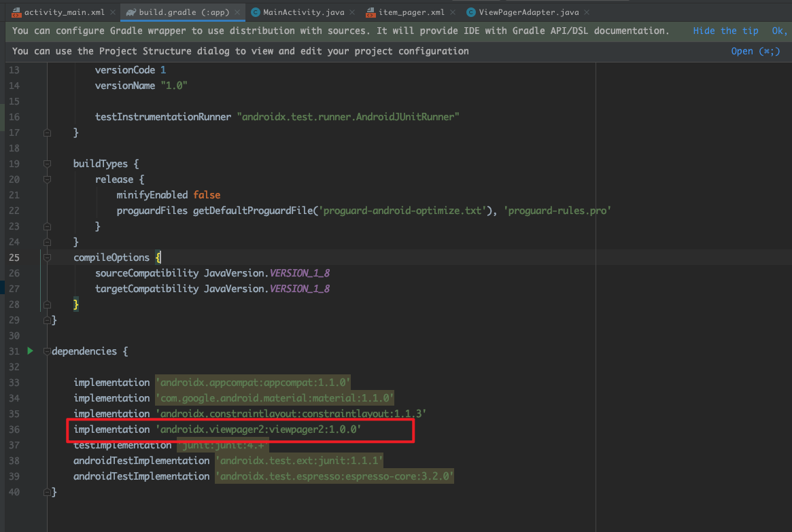
Task: Click fold end marker on line 24
Action: 47,242
